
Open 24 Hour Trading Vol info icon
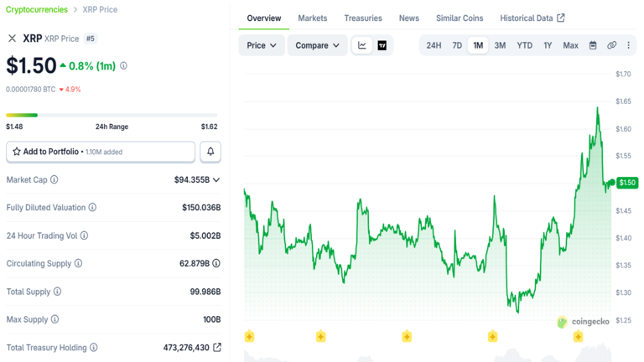point(84,235)
